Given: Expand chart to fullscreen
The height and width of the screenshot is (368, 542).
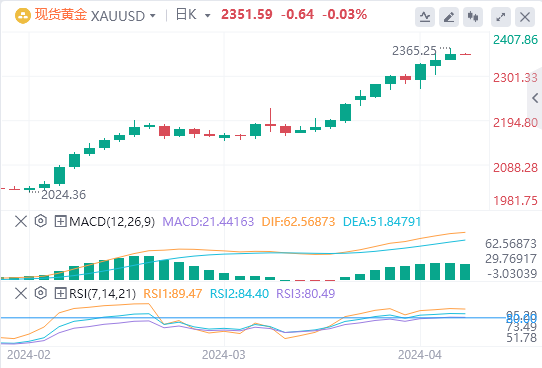Looking at the screenshot, I should (x=501, y=17).
